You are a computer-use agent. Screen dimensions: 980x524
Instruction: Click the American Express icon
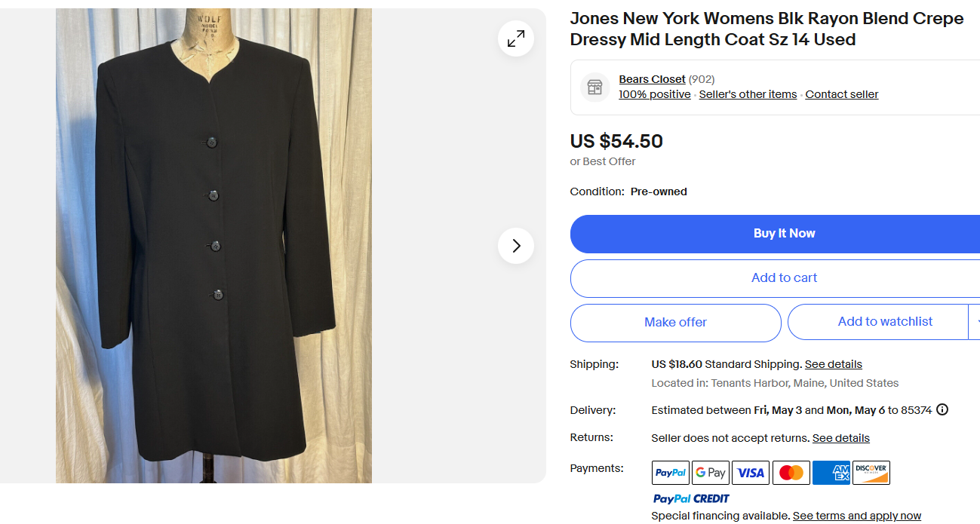coord(831,473)
